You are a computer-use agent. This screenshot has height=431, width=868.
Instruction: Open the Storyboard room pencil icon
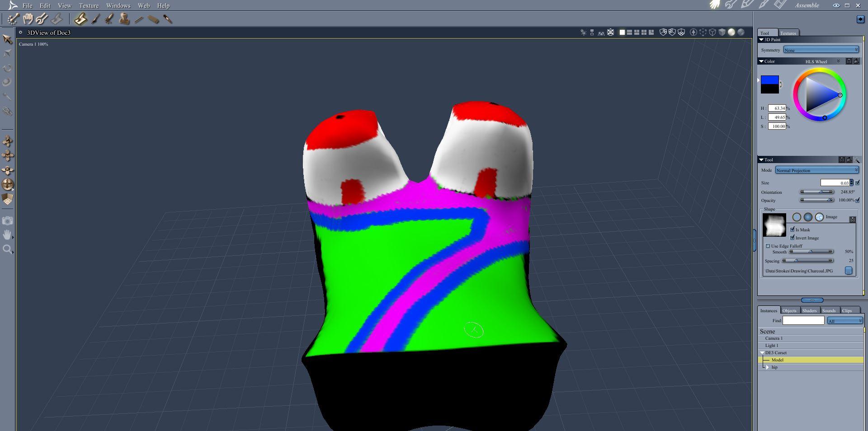747,5
